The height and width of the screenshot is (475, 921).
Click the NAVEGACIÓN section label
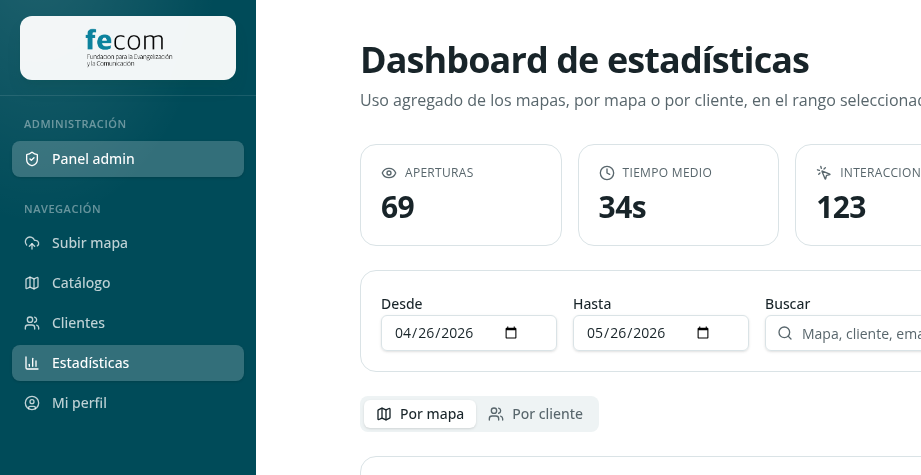tap(62, 209)
